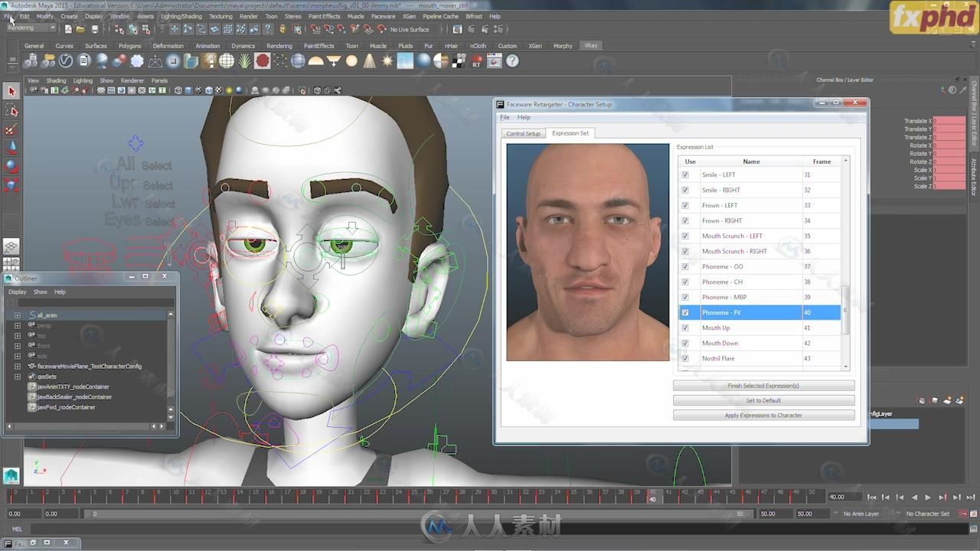Click the V-Ray logo shelf icon
The image size is (980, 551).
click(67, 60)
